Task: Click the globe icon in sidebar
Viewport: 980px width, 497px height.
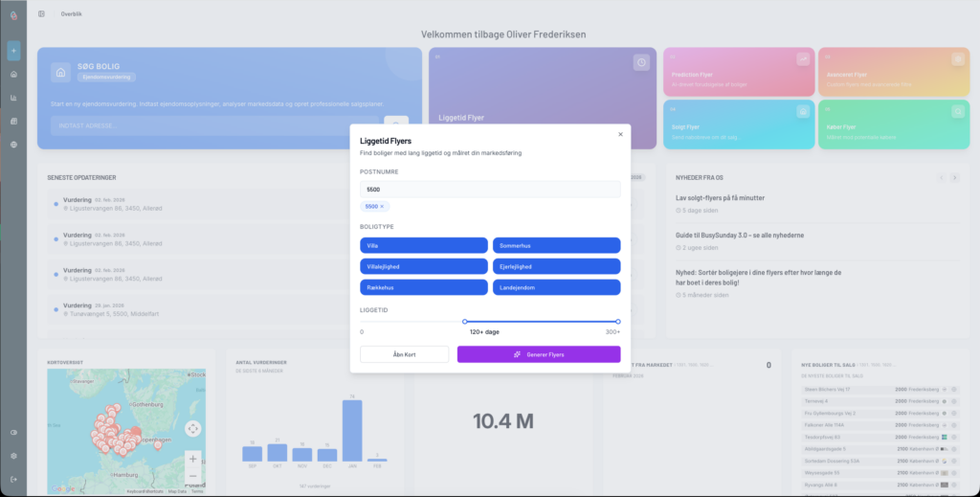Action: coord(13,145)
